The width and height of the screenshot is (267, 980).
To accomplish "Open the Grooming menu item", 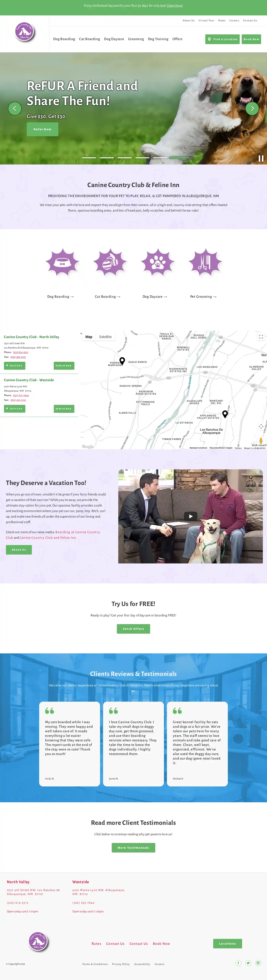I will coord(136,39).
